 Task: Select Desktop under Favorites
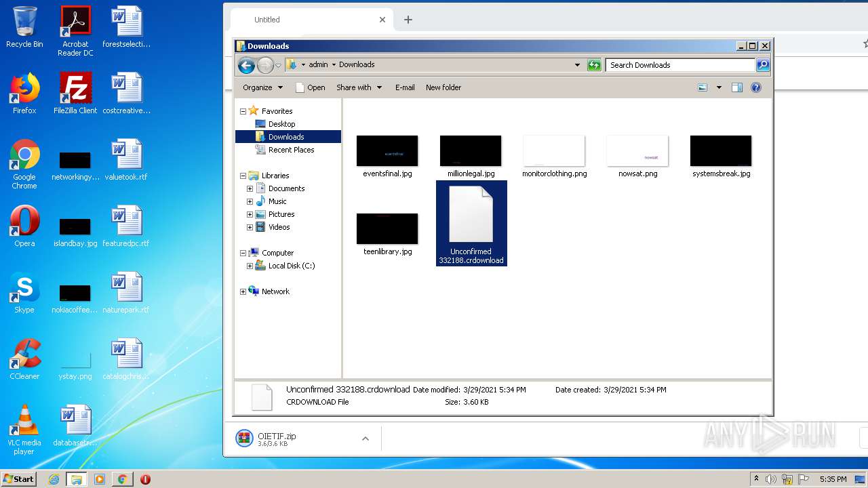[x=281, y=124]
